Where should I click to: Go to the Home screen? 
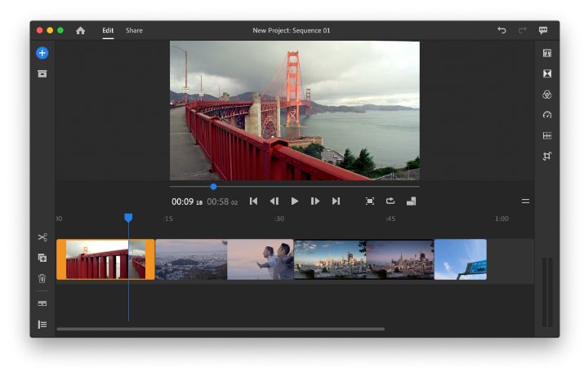80,30
